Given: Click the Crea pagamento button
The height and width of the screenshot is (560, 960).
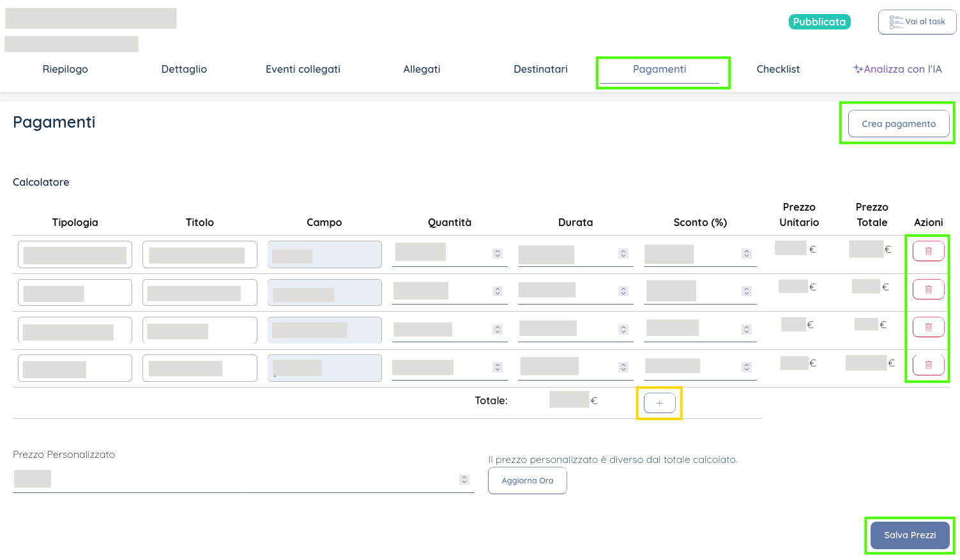Looking at the screenshot, I should (898, 124).
